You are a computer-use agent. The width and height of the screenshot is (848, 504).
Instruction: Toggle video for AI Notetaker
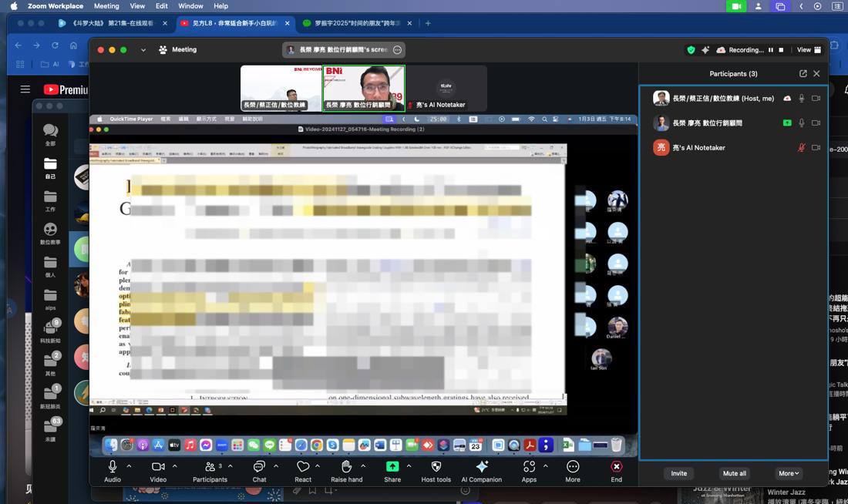tap(816, 148)
